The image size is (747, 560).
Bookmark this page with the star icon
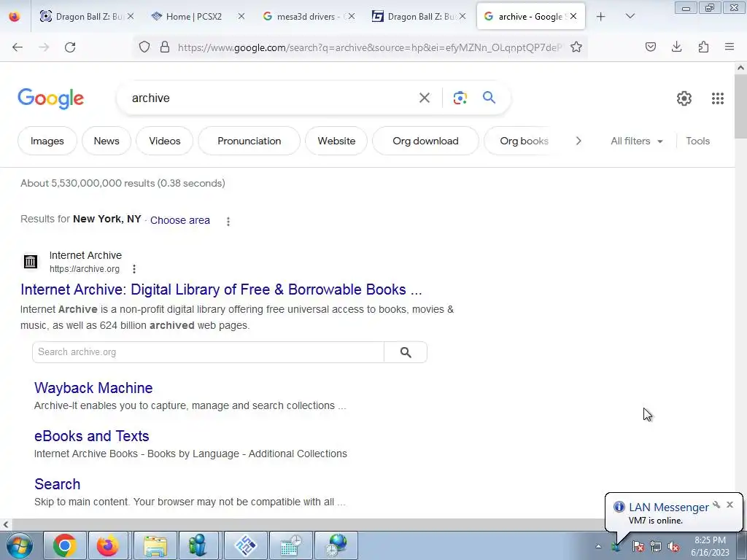pos(576,47)
